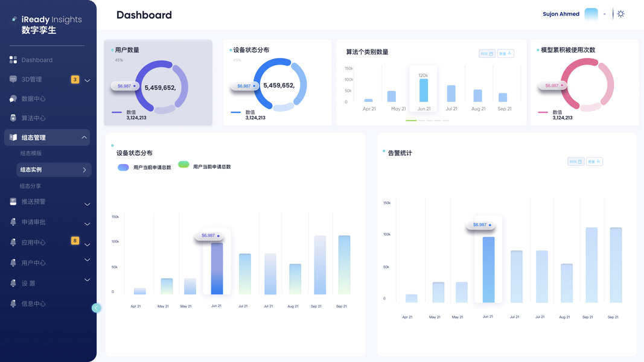Click the 模型累积被使用次数 card title
Screen dimensions: 644x362
pyautogui.click(x=568, y=50)
